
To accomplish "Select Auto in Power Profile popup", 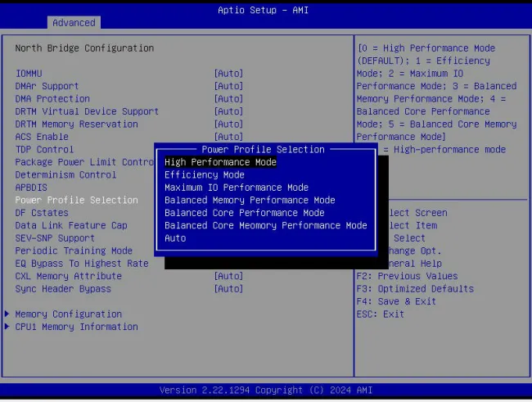I will [x=175, y=238].
